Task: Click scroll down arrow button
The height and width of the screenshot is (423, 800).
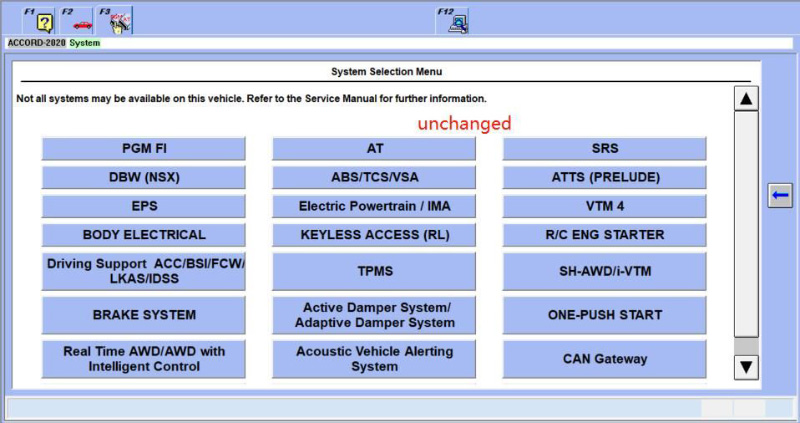Action: click(746, 367)
